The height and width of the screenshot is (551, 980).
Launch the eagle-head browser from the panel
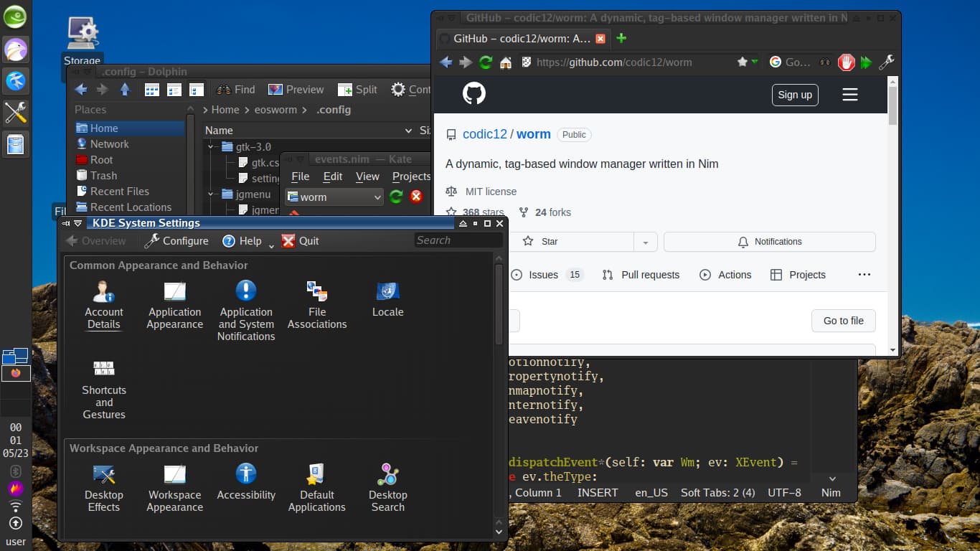pos(15,50)
